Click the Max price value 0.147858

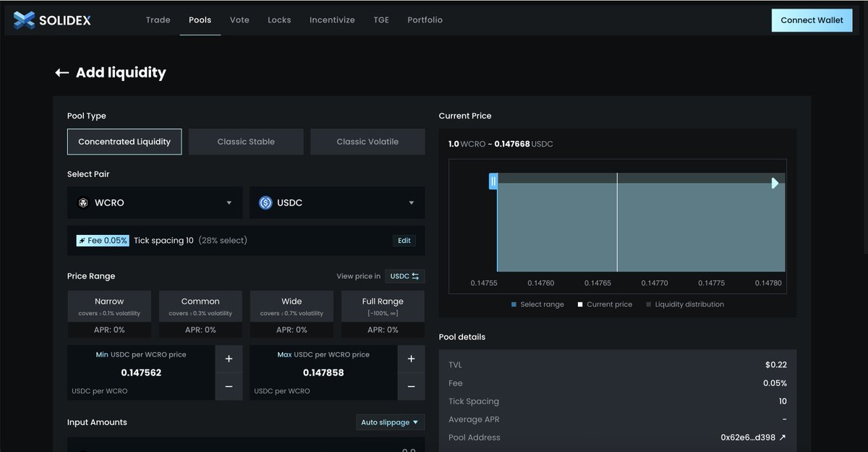pos(323,373)
